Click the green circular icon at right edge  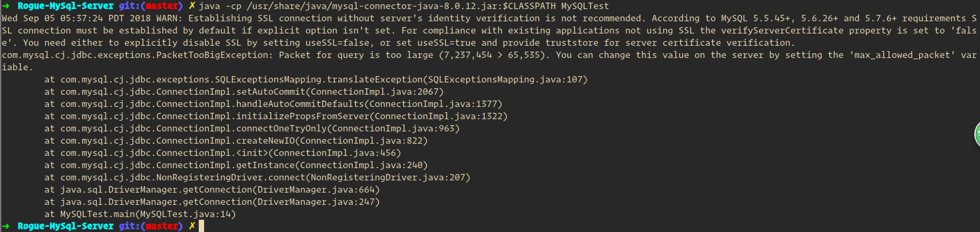click(x=977, y=133)
